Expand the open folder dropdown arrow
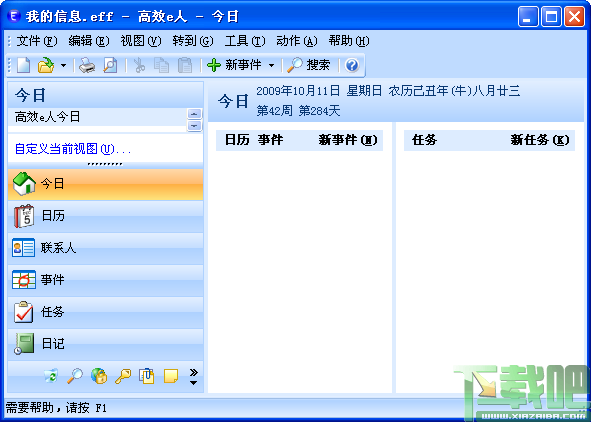 63,66
